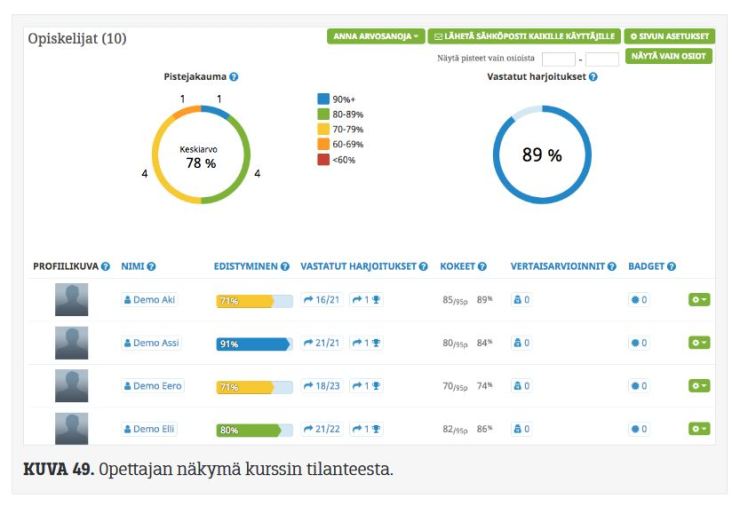
Task: Click help icon next to VERTAISARVIOINNIT header
Action: 611,267
